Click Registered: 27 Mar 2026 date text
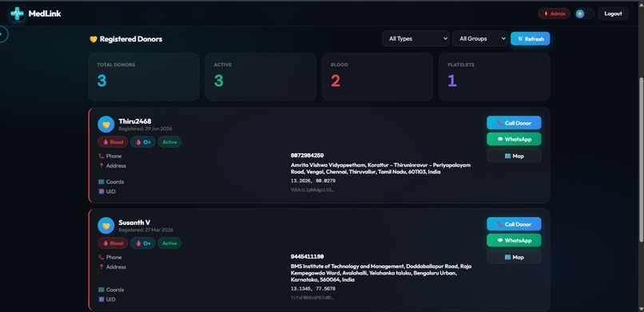The width and height of the screenshot is (644, 312). (145, 230)
